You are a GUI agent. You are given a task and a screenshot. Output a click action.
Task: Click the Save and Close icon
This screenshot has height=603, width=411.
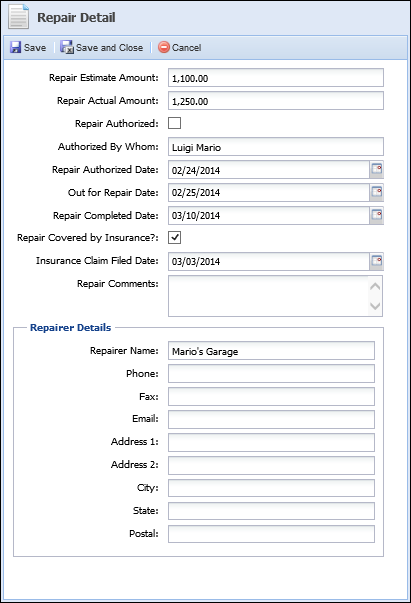tap(67, 47)
